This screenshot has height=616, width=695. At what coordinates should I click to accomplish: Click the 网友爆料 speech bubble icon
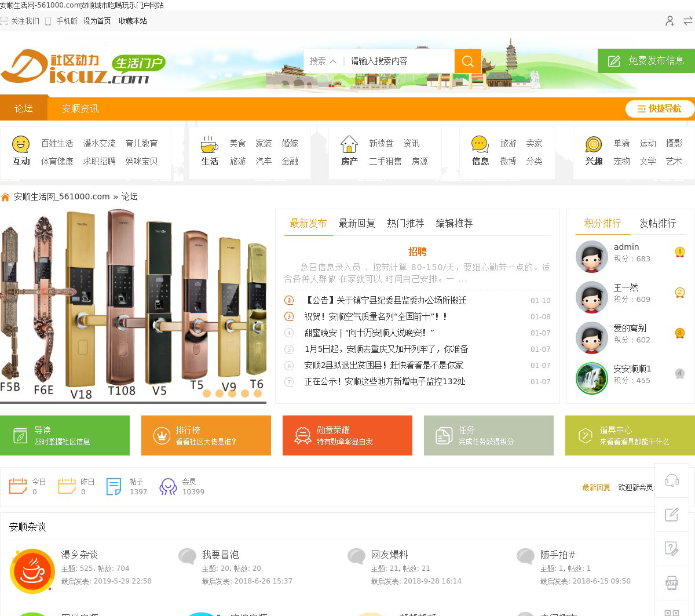(356, 557)
